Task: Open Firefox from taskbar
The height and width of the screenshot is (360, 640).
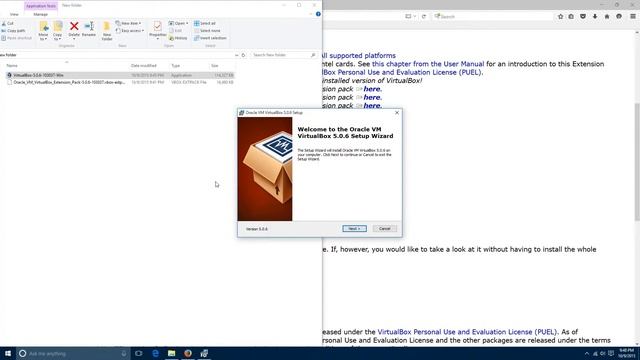Action: coord(188,353)
